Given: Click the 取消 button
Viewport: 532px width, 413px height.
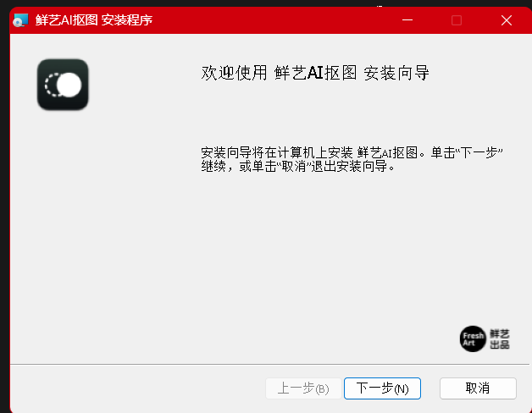Looking at the screenshot, I should pyautogui.click(x=478, y=388).
